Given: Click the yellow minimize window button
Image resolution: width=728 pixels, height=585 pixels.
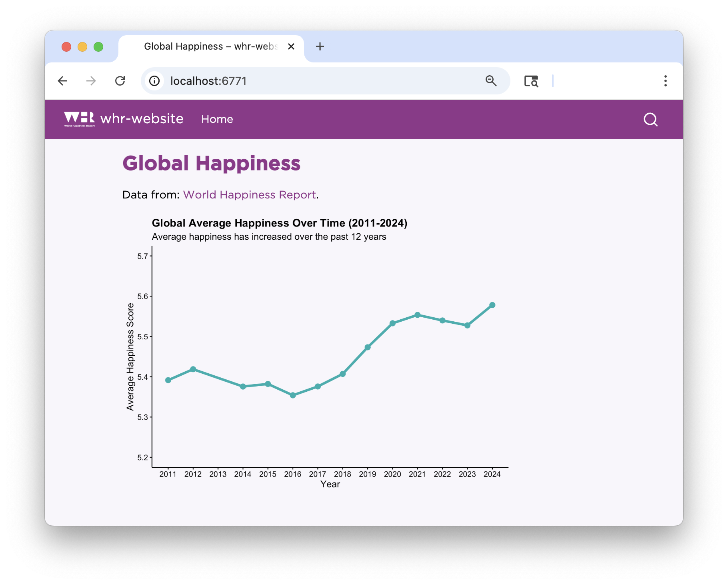Looking at the screenshot, I should pyautogui.click(x=82, y=47).
